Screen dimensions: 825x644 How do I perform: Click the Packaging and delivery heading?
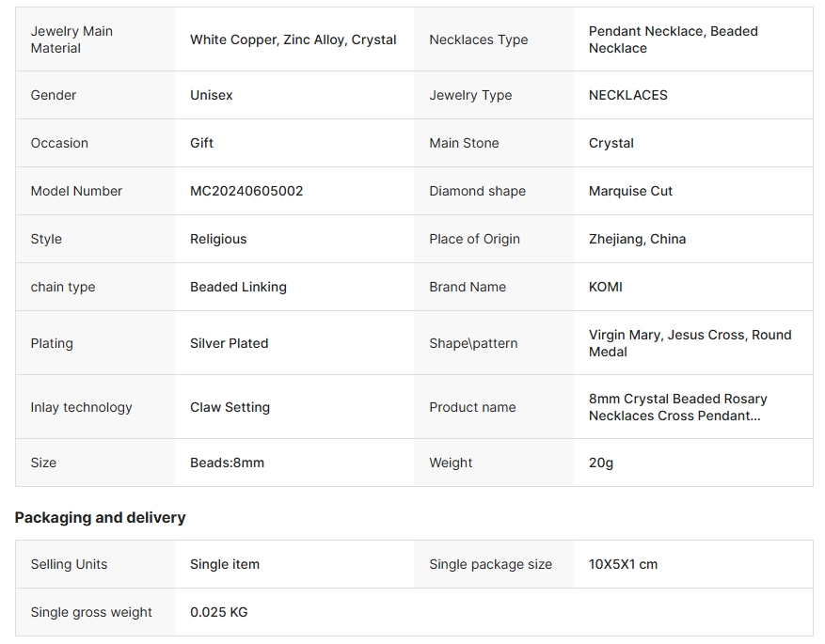coord(100,517)
